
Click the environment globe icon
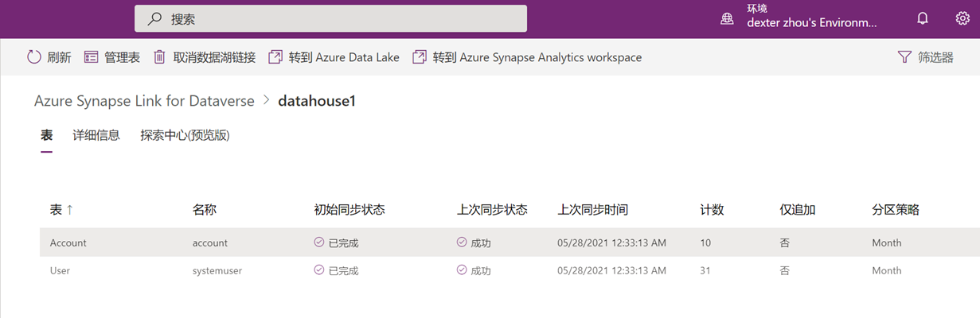[727, 19]
